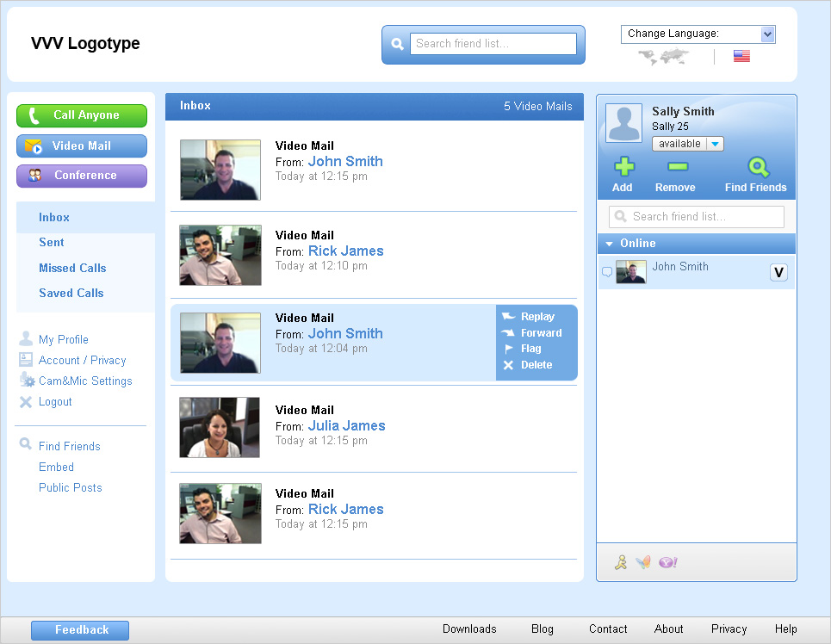The image size is (831, 644).
Task: Click the Remove friend minus icon
Action: pyautogui.click(x=677, y=167)
